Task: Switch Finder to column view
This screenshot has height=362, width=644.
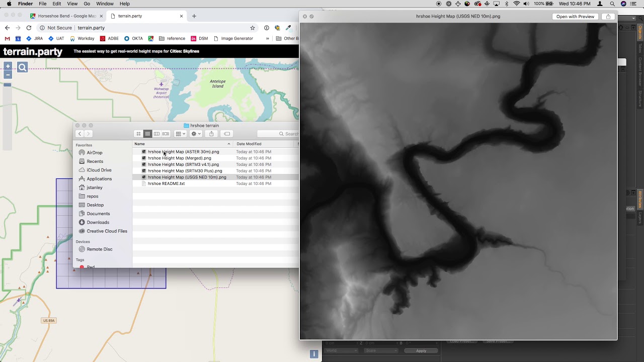Action: (x=156, y=134)
